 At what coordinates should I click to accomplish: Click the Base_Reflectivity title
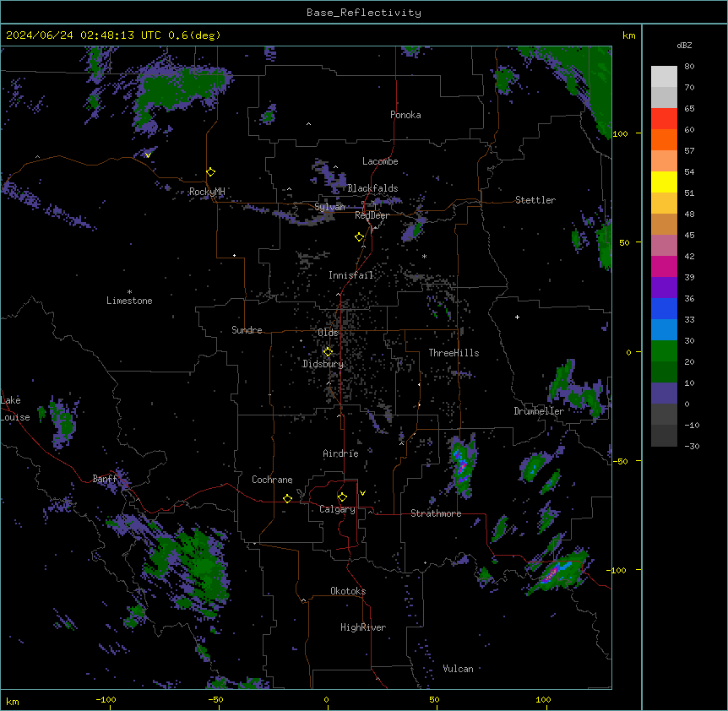(364, 13)
